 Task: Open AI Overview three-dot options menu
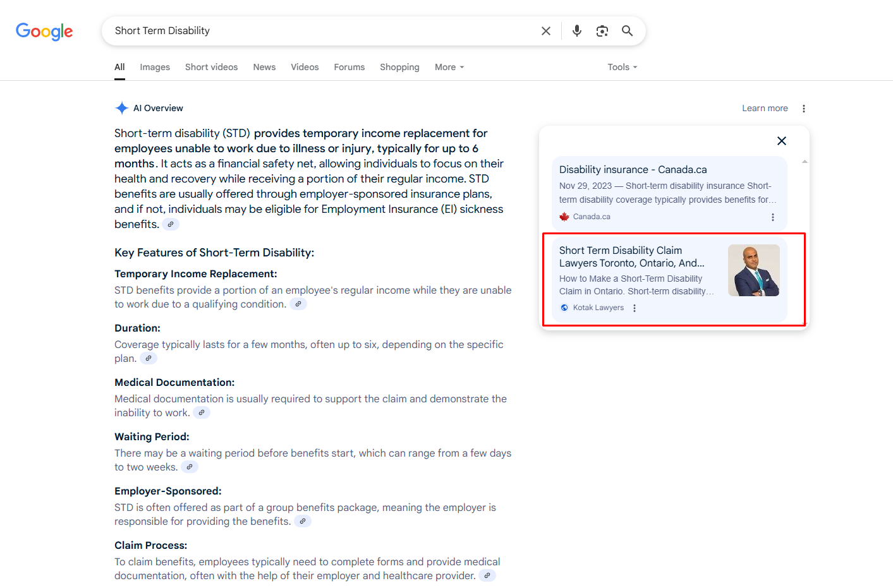803,109
